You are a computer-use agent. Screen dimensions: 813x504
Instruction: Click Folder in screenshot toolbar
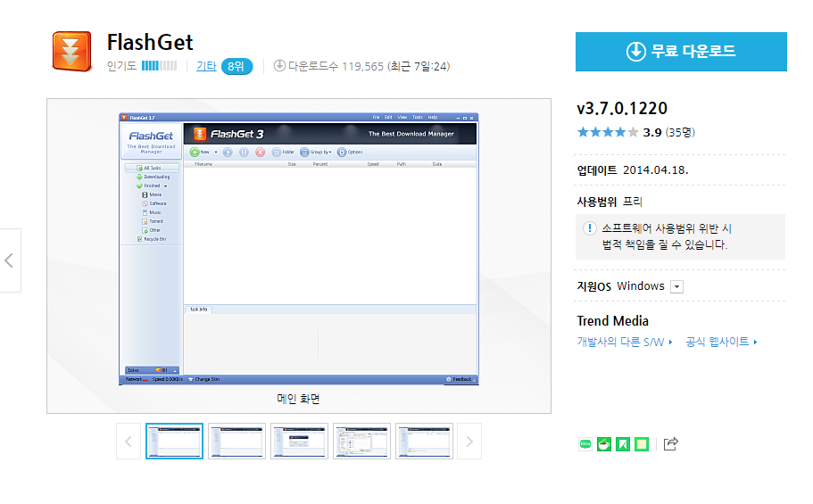pos(283,152)
